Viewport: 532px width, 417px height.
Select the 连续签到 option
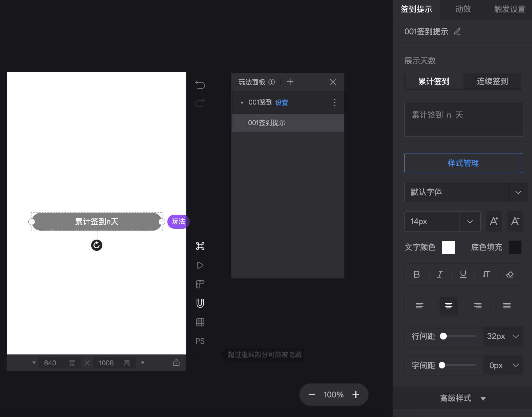click(492, 81)
